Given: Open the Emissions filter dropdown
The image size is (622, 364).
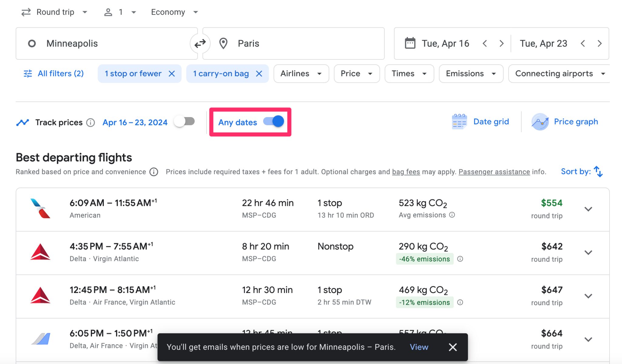Looking at the screenshot, I should tap(471, 73).
